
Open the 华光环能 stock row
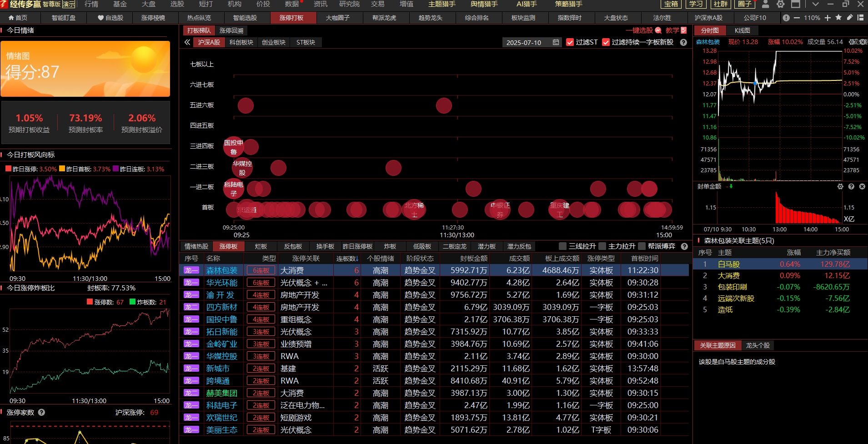tap(434, 283)
